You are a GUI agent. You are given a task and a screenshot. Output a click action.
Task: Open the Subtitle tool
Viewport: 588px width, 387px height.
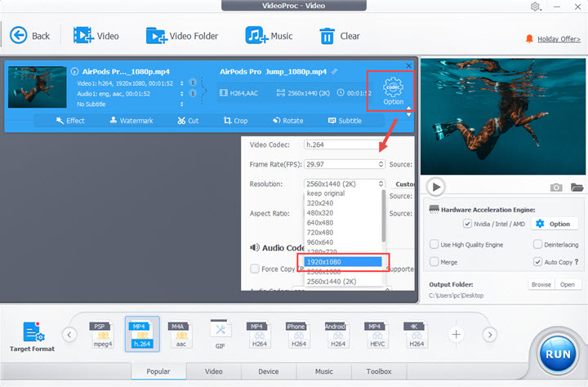tap(345, 121)
